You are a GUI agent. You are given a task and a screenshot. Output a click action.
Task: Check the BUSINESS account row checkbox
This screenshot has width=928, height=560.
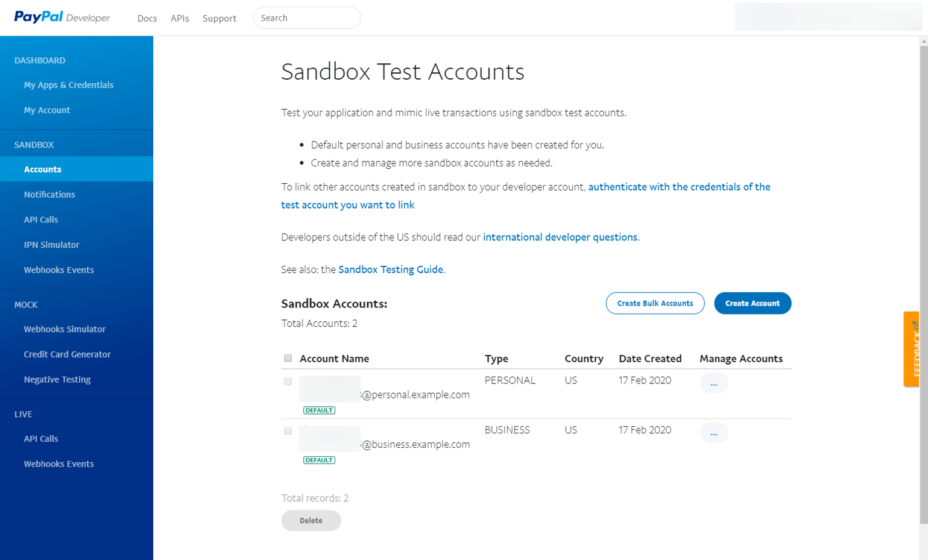point(288,431)
